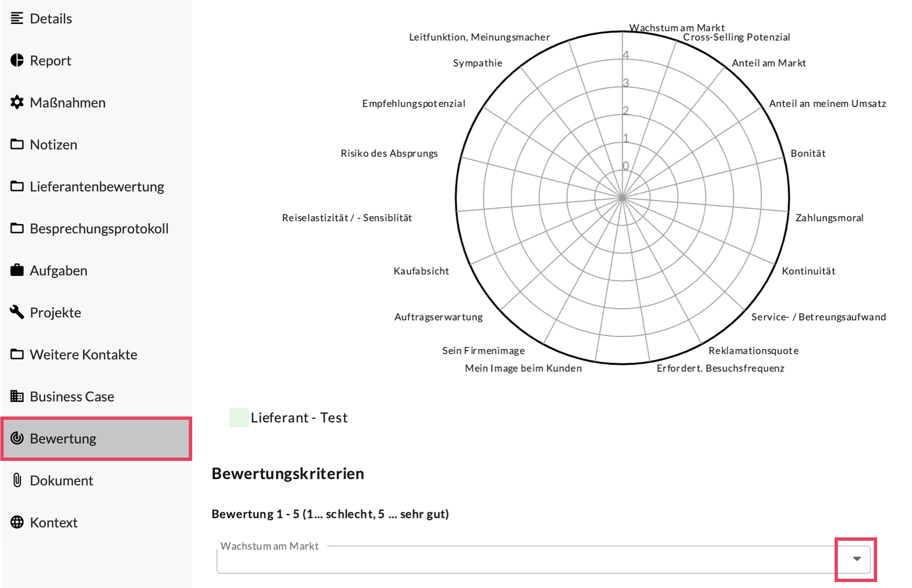Click the Zahlungsmoral axis label on chart
912x588 pixels.
pyautogui.click(x=829, y=218)
